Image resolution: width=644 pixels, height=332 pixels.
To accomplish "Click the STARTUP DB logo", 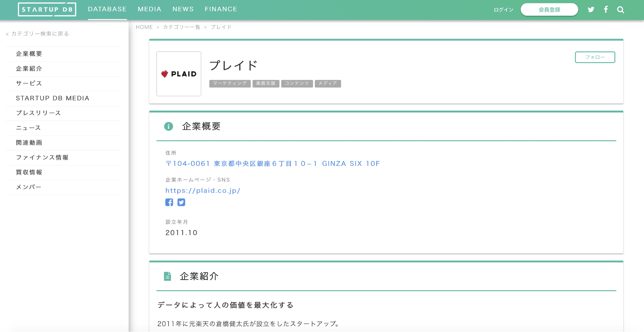I will tap(47, 9).
